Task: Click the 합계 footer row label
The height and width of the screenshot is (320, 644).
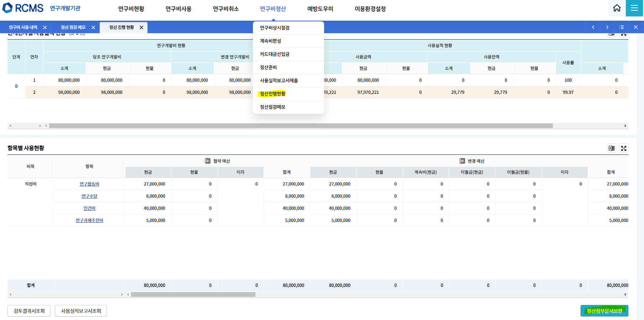Action: pyautogui.click(x=31, y=285)
